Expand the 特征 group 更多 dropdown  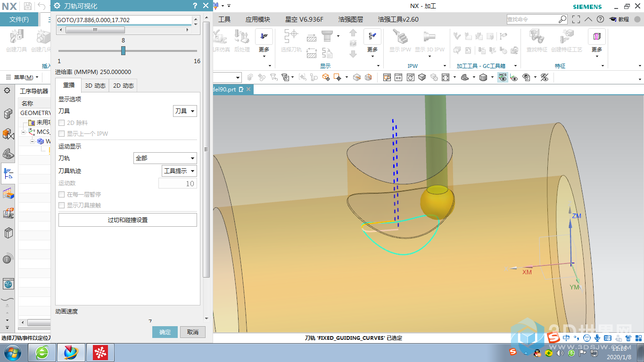click(597, 52)
